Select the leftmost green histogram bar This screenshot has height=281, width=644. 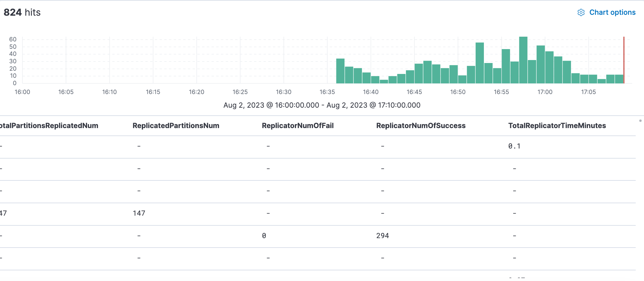[340, 71]
